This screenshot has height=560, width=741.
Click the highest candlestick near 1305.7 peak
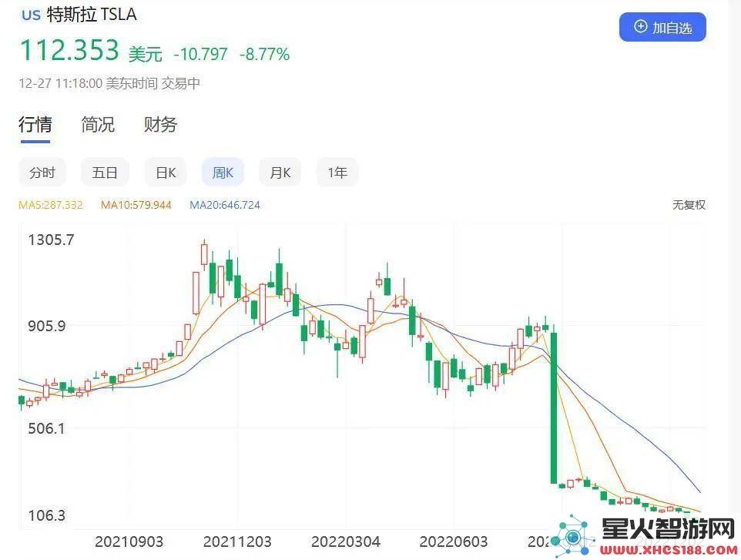[x=204, y=254]
